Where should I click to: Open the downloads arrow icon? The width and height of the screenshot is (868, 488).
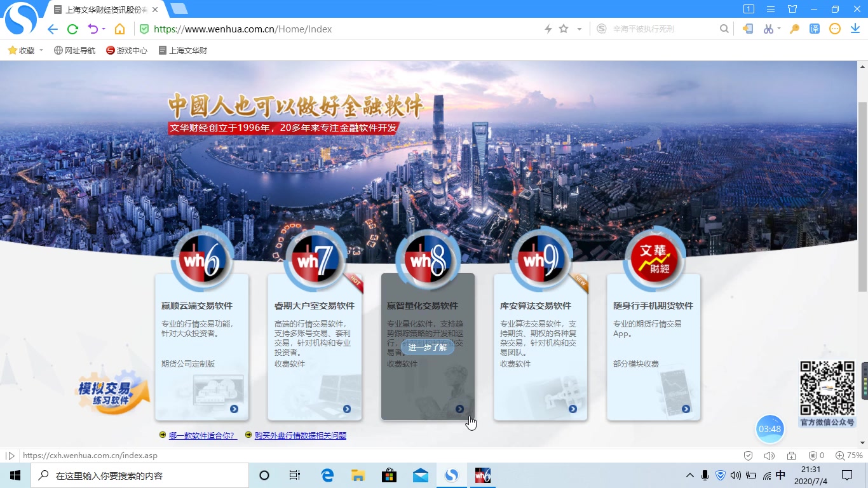click(855, 29)
